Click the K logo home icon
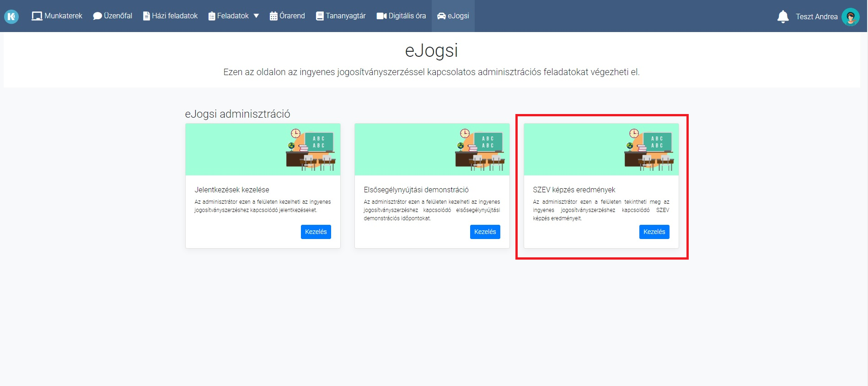This screenshot has height=386, width=868. (11, 16)
